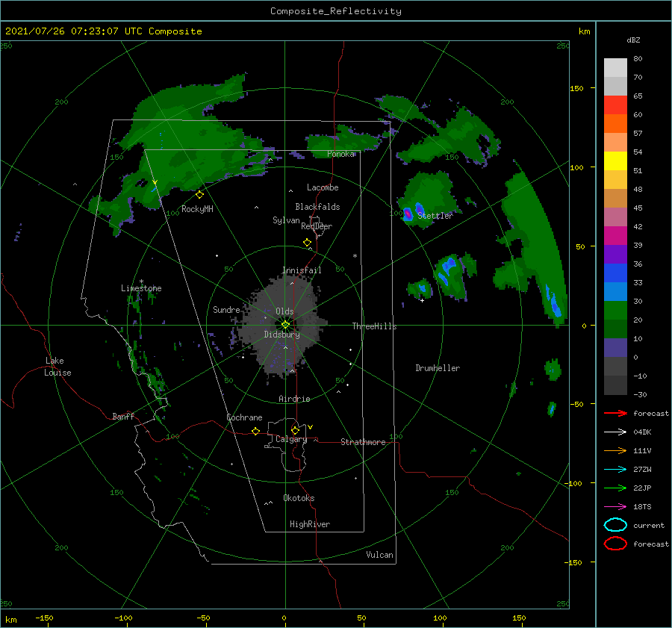Image resolution: width=672 pixels, height=628 pixels.
Task: Click the Banff label
Action: tap(123, 417)
